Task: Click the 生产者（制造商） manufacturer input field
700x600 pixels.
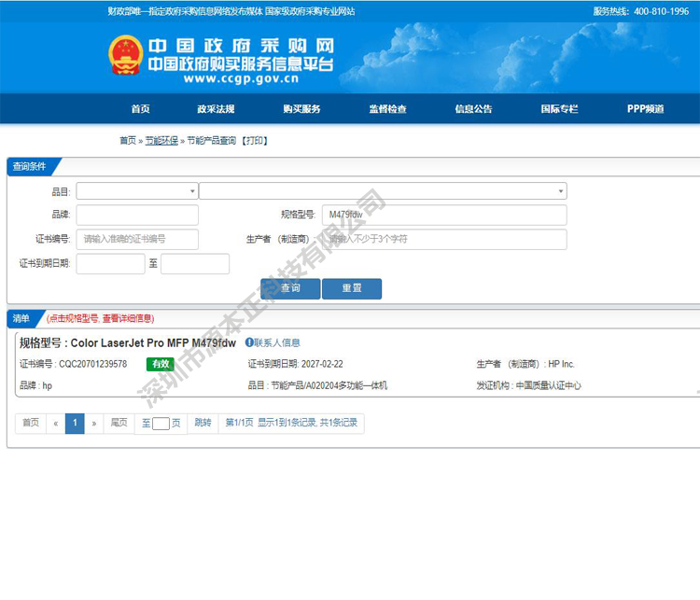Action: pos(444,239)
